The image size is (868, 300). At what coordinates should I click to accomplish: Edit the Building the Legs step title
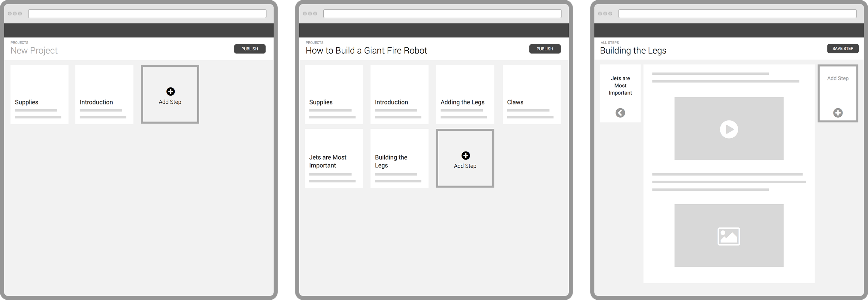click(633, 50)
